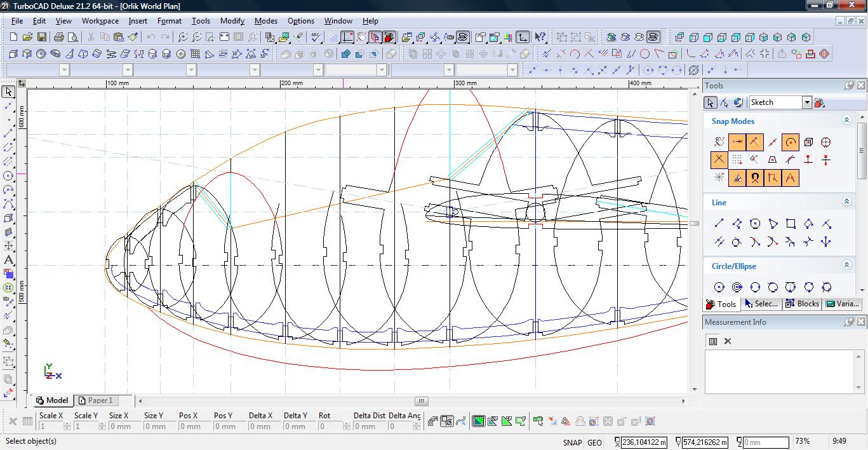This screenshot has height=450, width=868.
Task: Click the X coordinate input field
Action: pyautogui.click(x=644, y=442)
